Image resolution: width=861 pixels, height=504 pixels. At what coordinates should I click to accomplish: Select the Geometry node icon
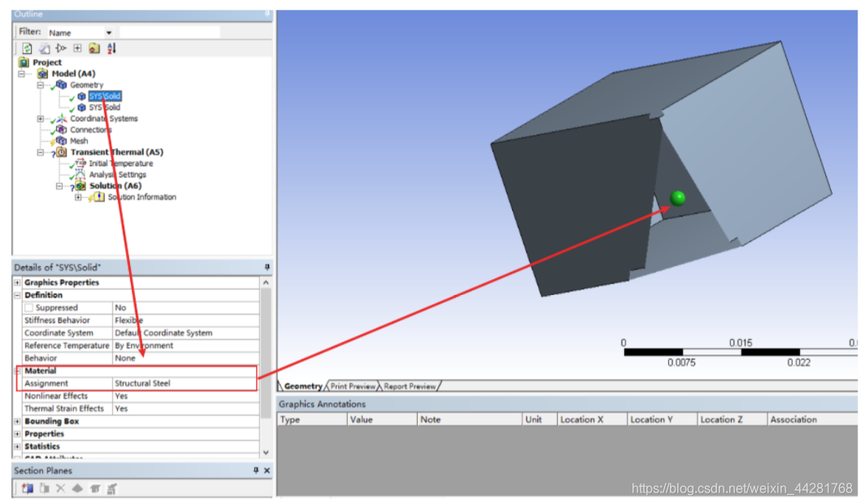[x=62, y=85]
